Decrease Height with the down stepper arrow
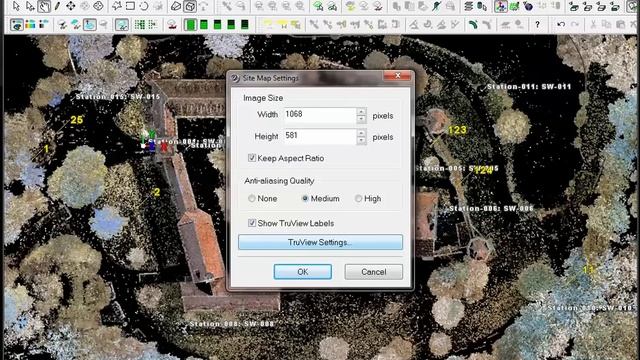 tap(361, 140)
